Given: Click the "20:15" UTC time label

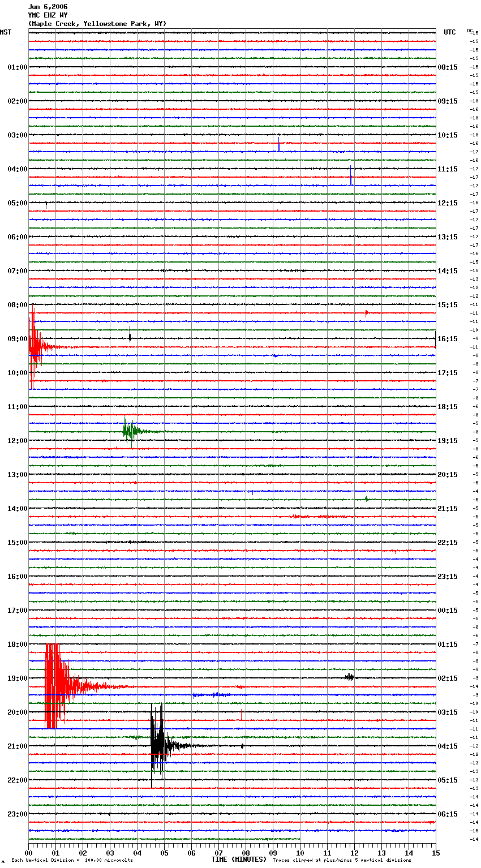Looking at the screenshot, I should tap(448, 475).
